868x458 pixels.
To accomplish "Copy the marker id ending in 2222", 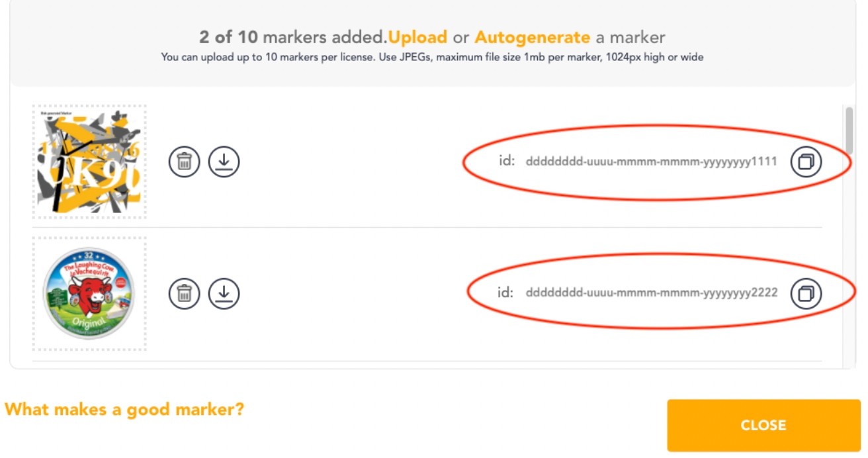I will (x=806, y=293).
